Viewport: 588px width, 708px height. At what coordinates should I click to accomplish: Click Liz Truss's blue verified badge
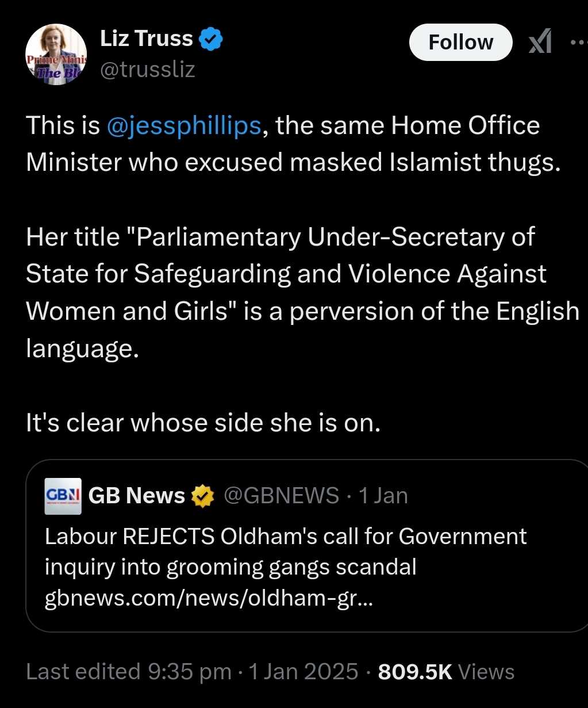210,40
